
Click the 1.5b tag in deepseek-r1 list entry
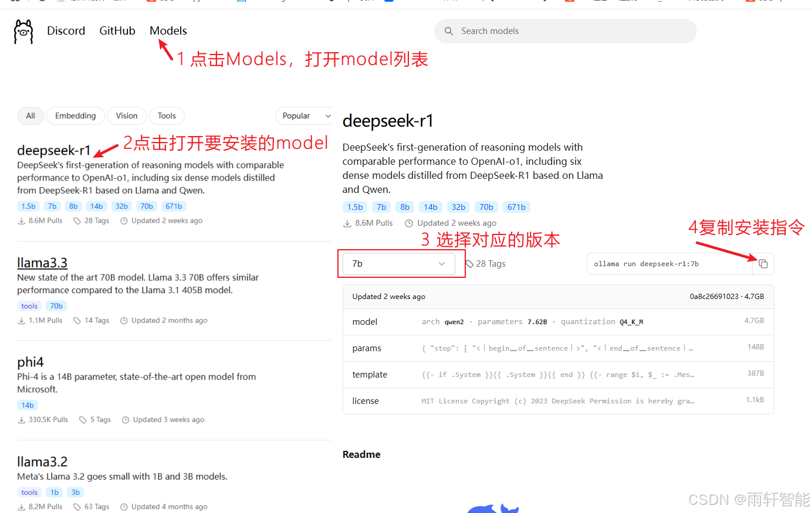coord(29,206)
